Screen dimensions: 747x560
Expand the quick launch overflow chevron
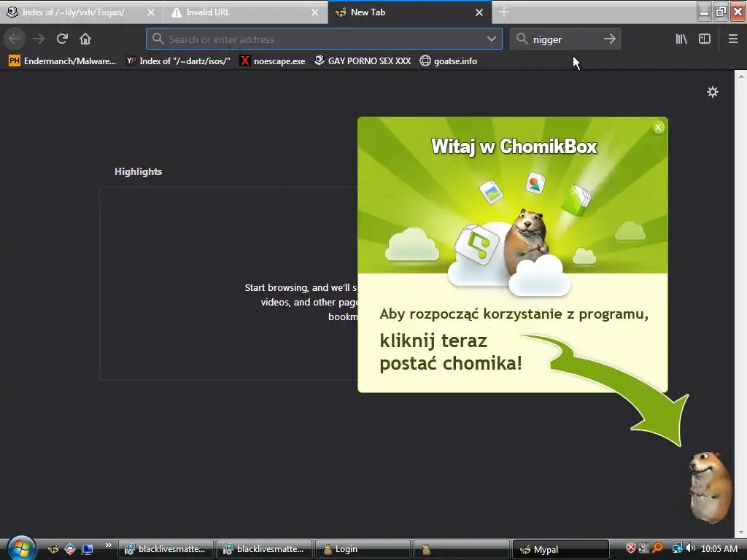(x=108, y=545)
